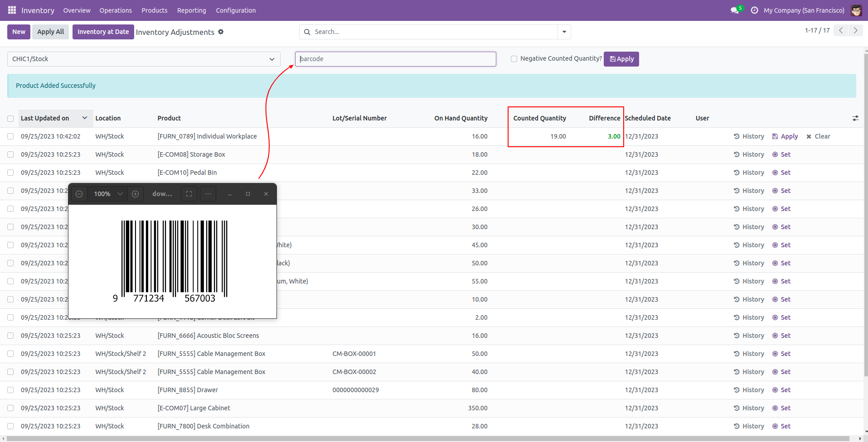Open the apps grid menu icon

pos(12,10)
